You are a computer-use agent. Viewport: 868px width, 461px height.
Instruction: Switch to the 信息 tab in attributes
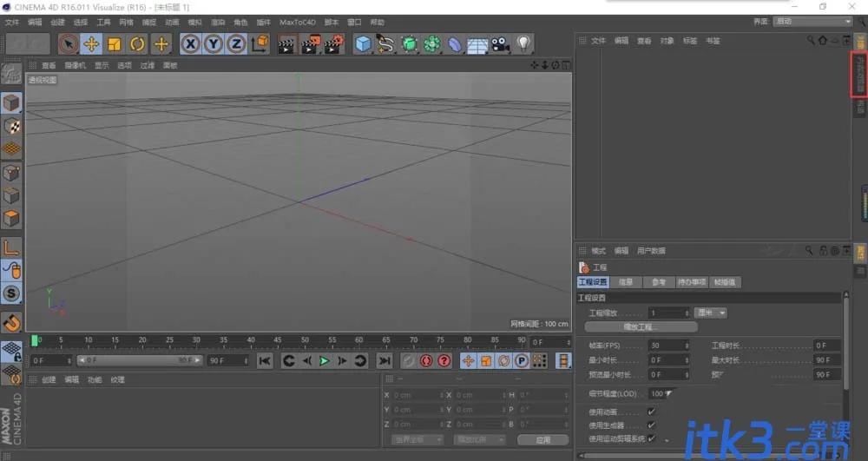626,282
